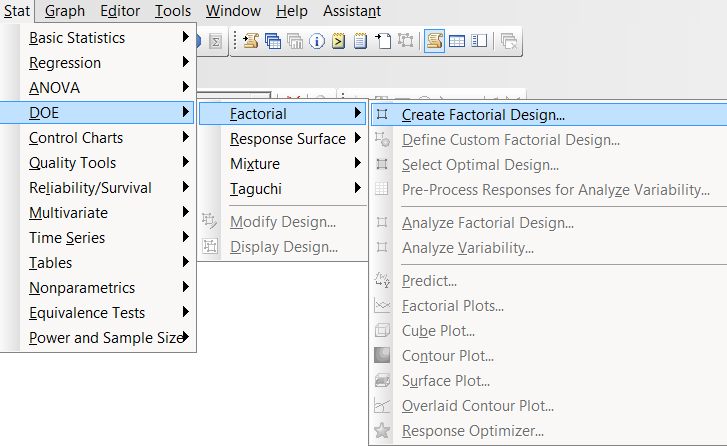Select Reliability/Survival in Stat menu
The height and width of the screenshot is (446, 727).
click(x=98, y=188)
